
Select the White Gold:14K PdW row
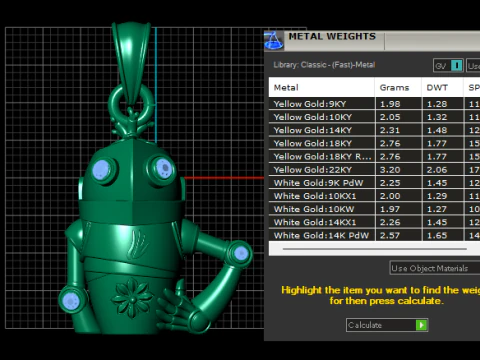[x=374, y=235]
